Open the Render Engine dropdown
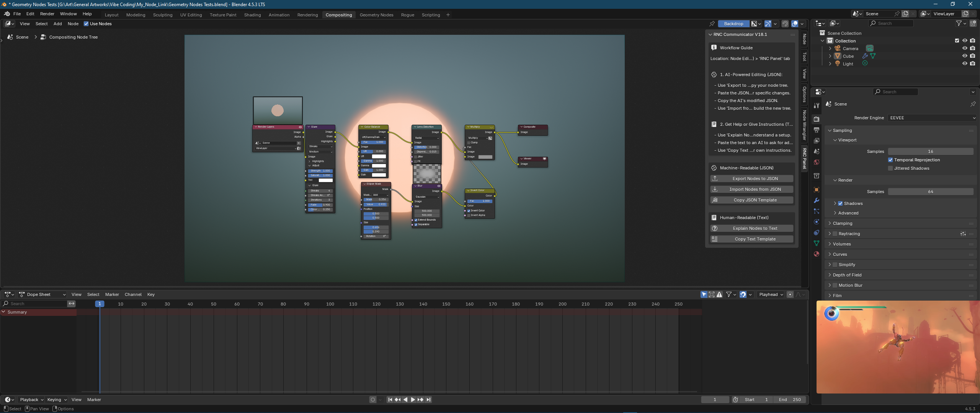This screenshot has height=413, width=980. 932,118
